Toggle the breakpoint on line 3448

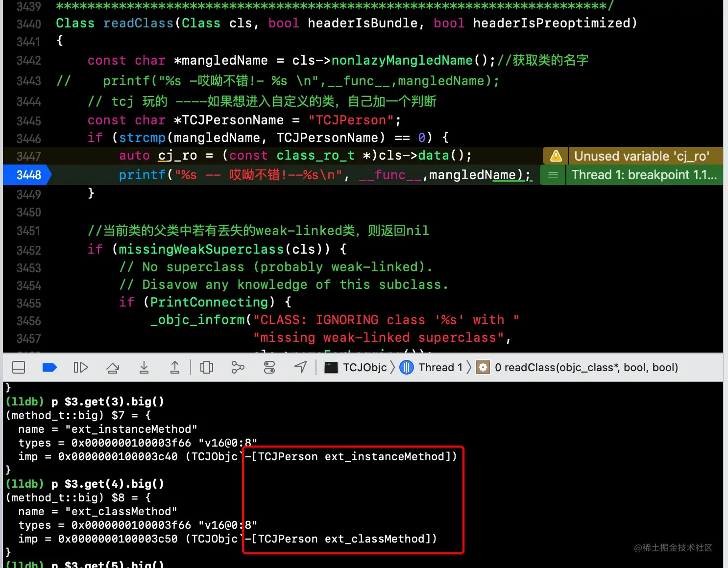(x=27, y=175)
